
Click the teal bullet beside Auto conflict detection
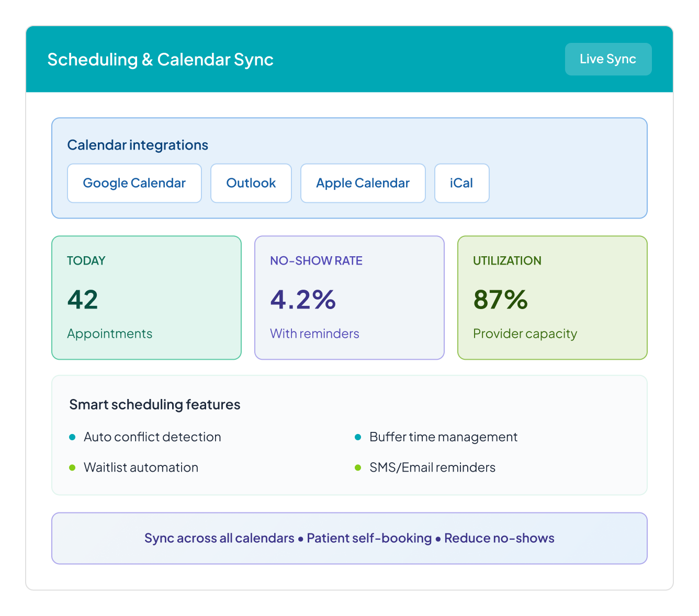[72, 437]
